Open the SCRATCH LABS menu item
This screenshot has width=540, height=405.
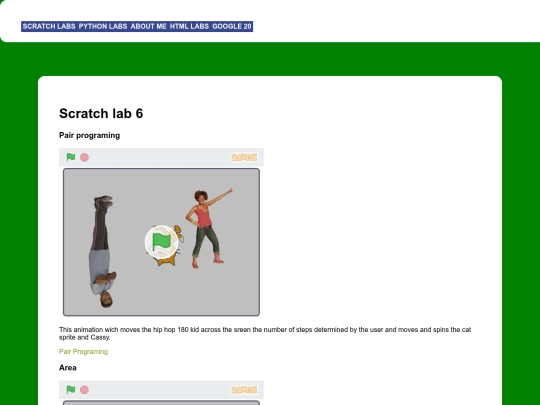coord(49,27)
